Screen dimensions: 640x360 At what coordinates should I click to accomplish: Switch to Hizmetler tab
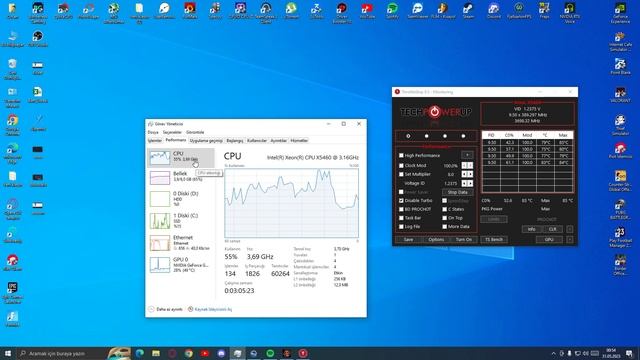tap(299, 140)
